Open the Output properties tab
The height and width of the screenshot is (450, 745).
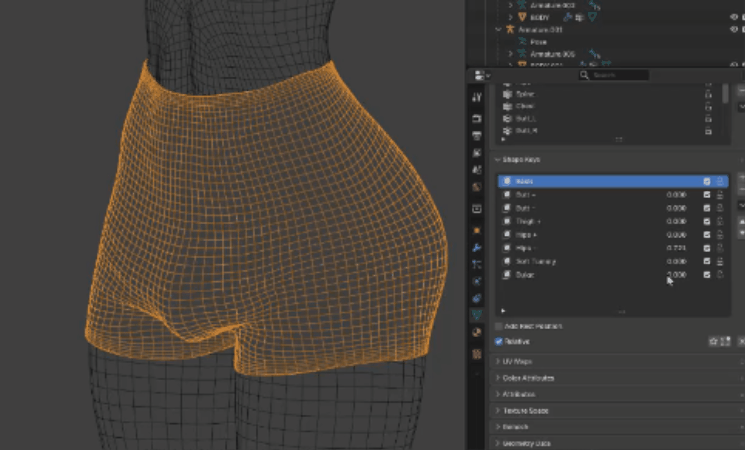[477, 136]
